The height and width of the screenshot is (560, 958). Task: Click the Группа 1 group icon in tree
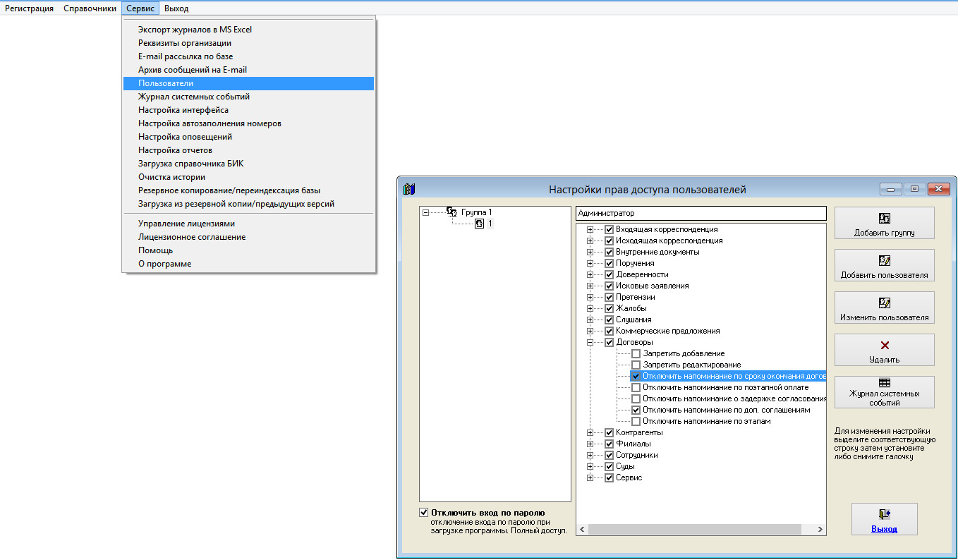pyautogui.click(x=452, y=212)
